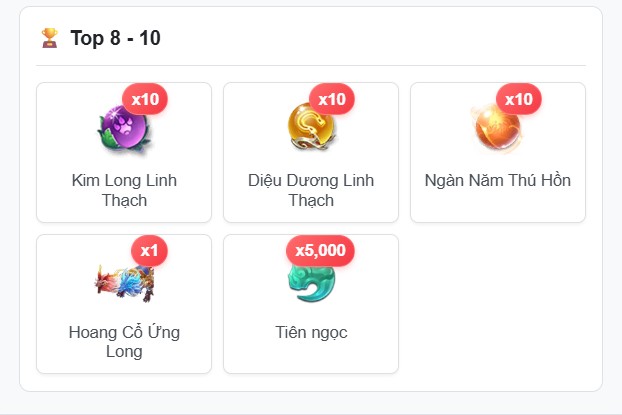Image resolution: width=622 pixels, height=415 pixels.
Task: Select the golden dragon orb icon
Action: (x=311, y=127)
